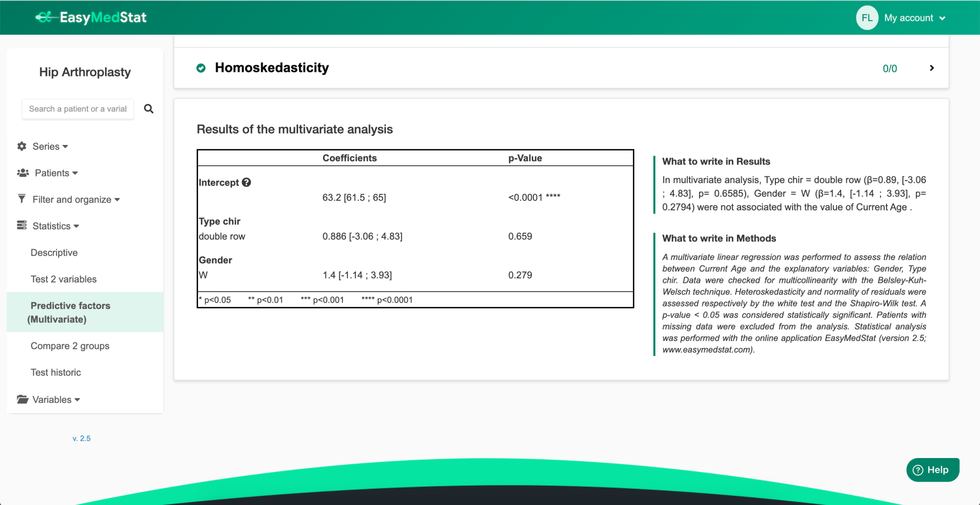Image resolution: width=980 pixels, height=505 pixels.
Task: Click the Coefficients column header
Action: 350,158
